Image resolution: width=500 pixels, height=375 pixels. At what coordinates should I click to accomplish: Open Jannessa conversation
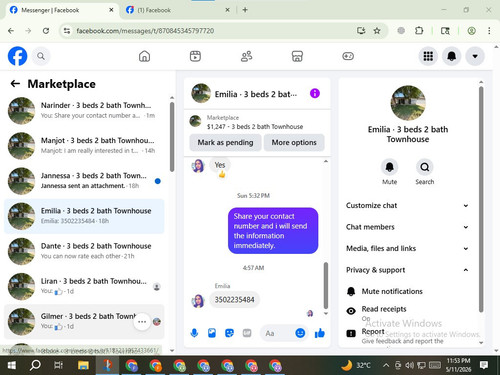pyautogui.click(x=84, y=181)
